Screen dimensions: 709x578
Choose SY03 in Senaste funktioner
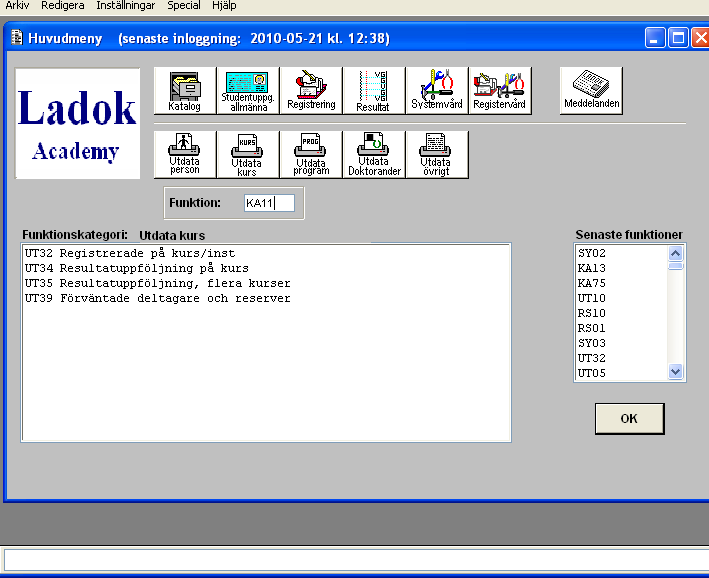coord(591,343)
